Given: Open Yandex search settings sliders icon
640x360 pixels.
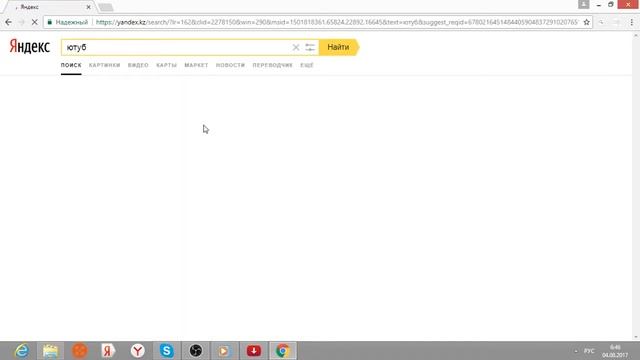Looking at the screenshot, I should tap(310, 47).
